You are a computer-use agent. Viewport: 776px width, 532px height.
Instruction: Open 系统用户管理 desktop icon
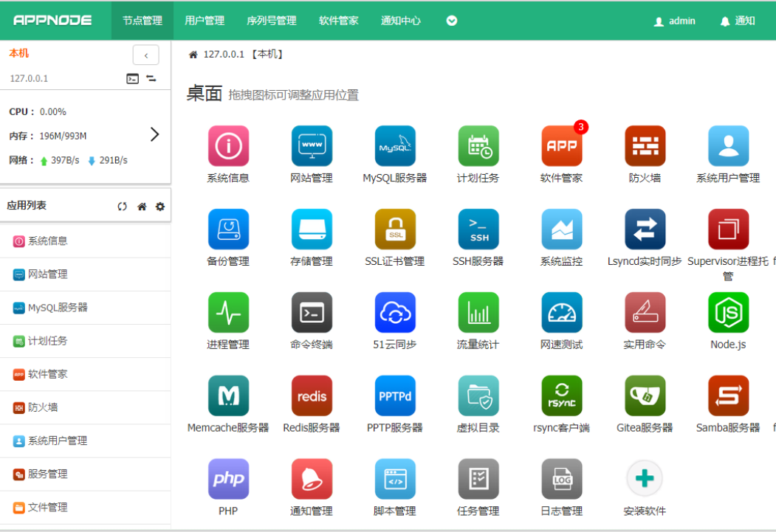(728, 146)
